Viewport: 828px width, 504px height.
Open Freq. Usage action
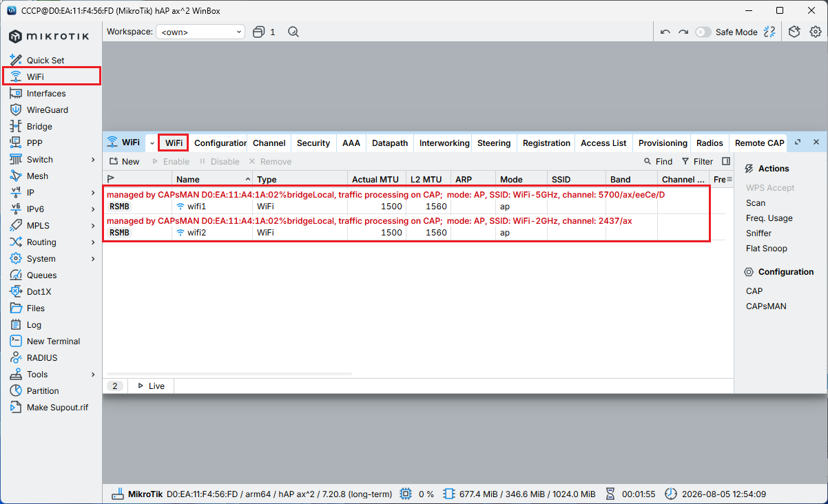769,218
